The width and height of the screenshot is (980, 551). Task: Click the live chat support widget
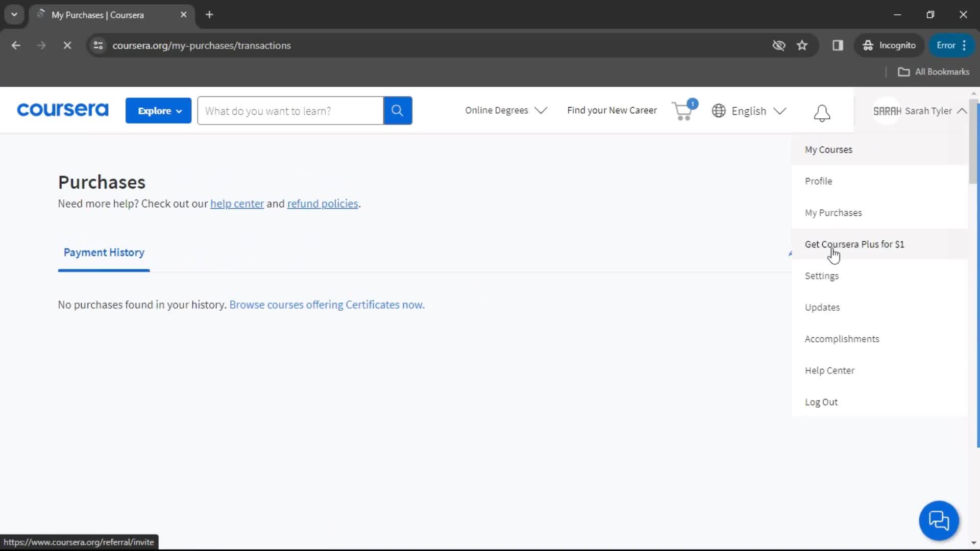(939, 519)
